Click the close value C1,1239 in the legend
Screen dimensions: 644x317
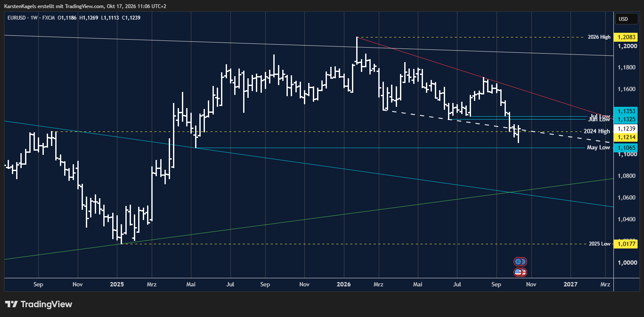point(131,18)
